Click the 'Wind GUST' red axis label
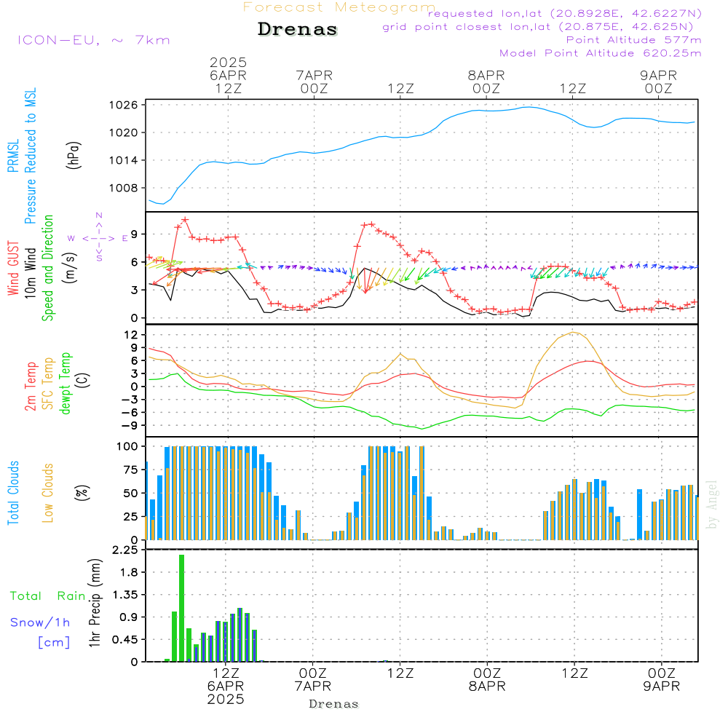This screenshot has height=728, width=728. [13, 269]
